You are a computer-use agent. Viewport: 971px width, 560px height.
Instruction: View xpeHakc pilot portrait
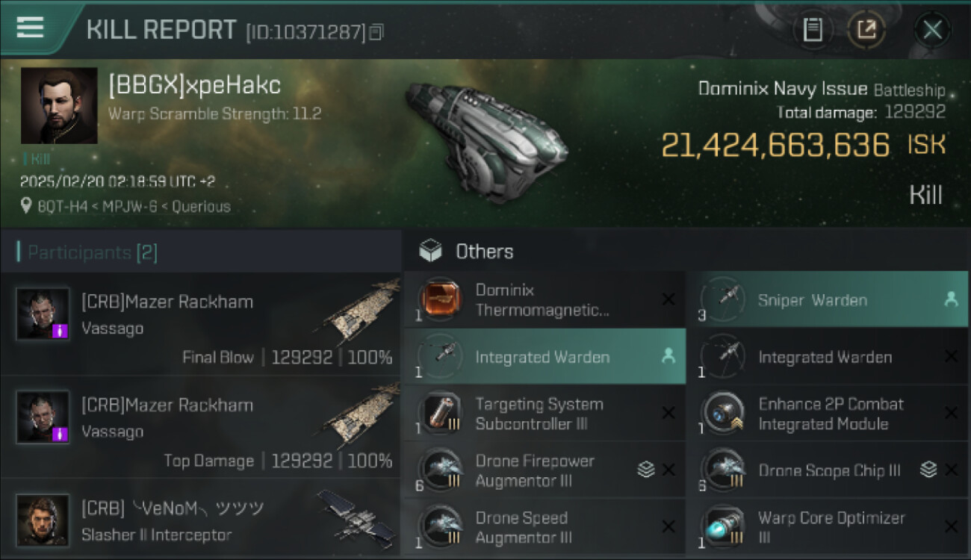59,105
